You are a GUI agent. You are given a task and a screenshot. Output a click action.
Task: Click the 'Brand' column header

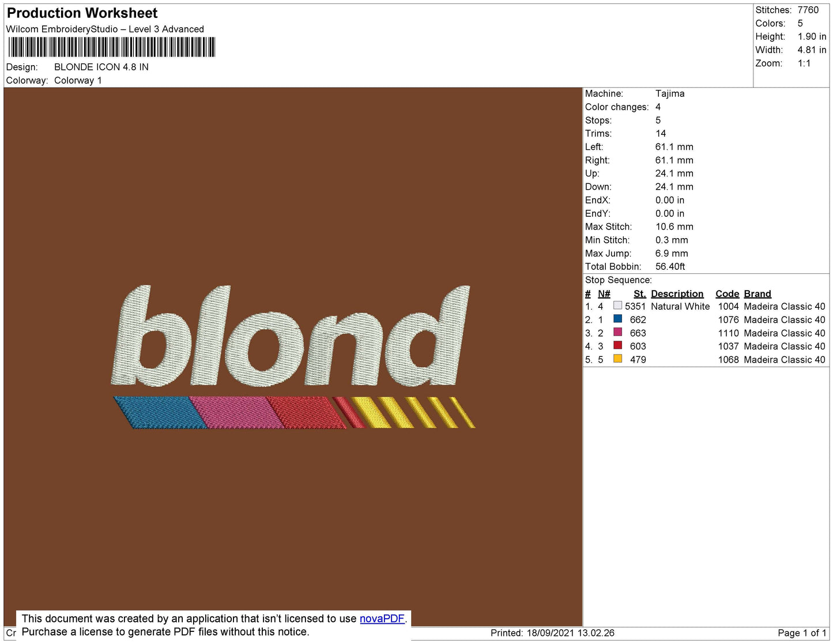[757, 294]
